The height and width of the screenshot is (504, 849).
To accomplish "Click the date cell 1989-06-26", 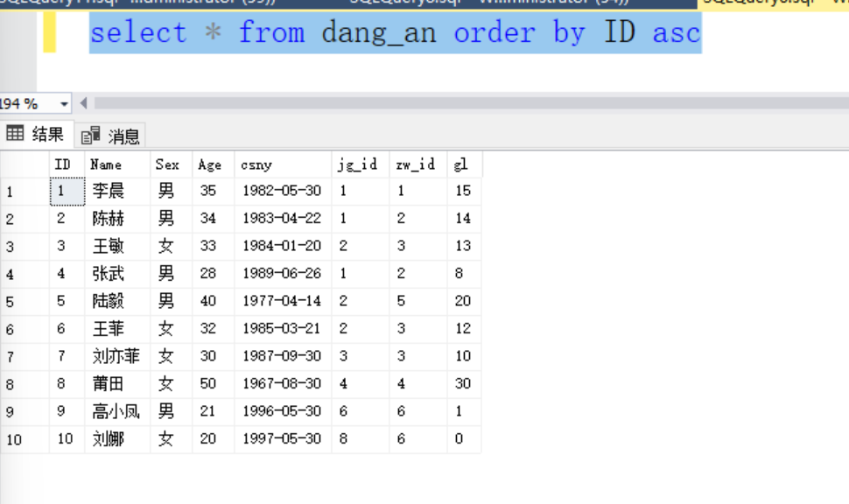I will pos(284,274).
